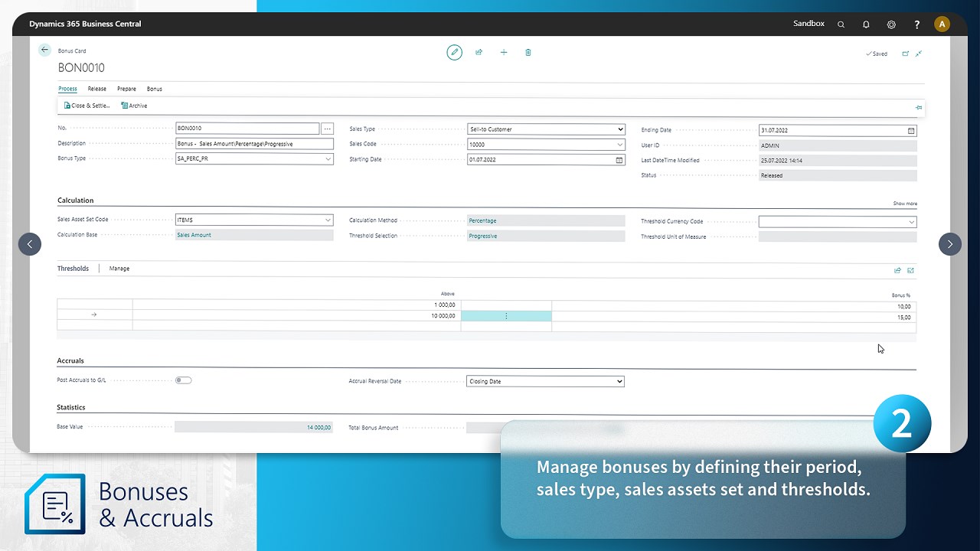Open the Release menu

coord(97,89)
